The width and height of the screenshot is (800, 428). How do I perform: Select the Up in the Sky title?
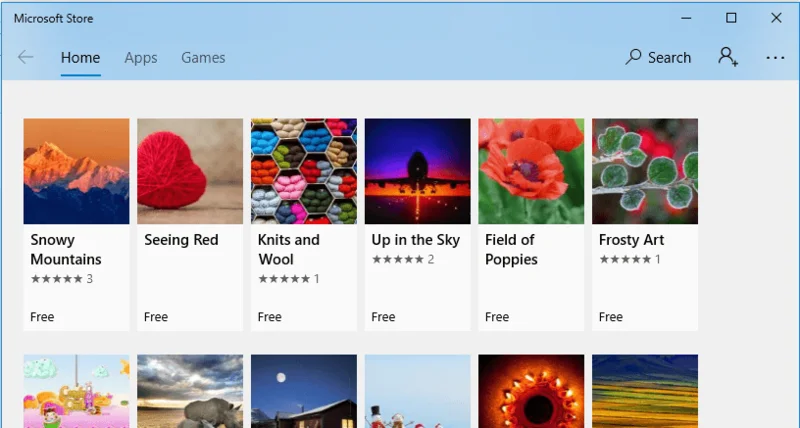point(416,240)
